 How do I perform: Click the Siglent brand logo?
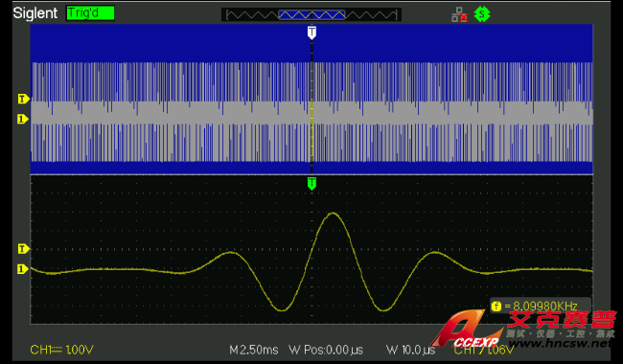pyautogui.click(x=35, y=13)
